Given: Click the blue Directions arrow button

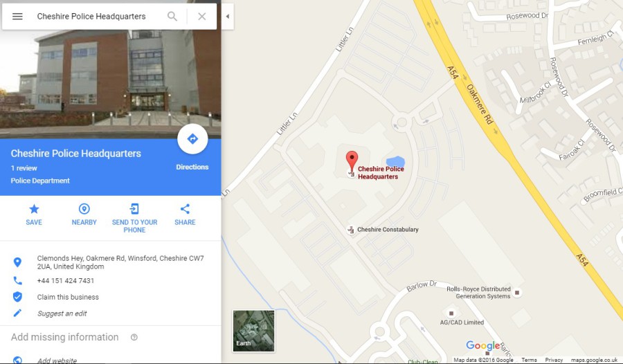Looking at the screenshot, I should point(192,139).
